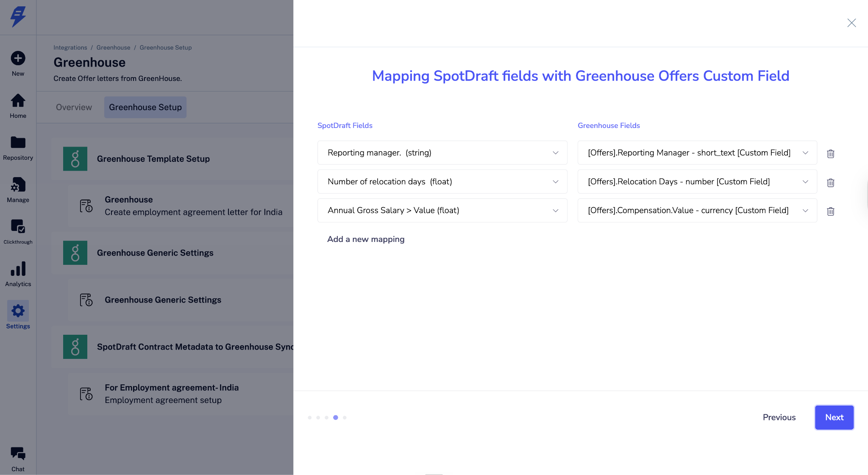Click document icon beside For Employment agreement-India
This screenshot has width=868, height=475.
tap(86, 394)
